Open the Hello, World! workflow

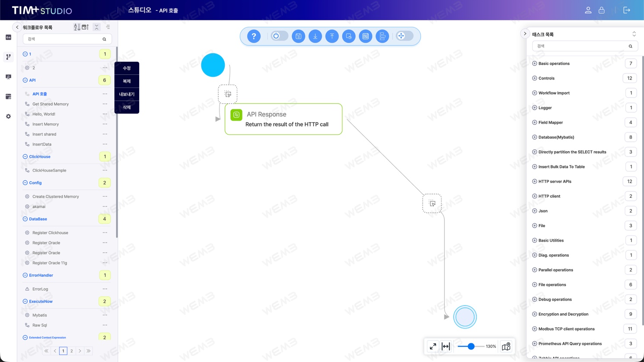point(44,114)
